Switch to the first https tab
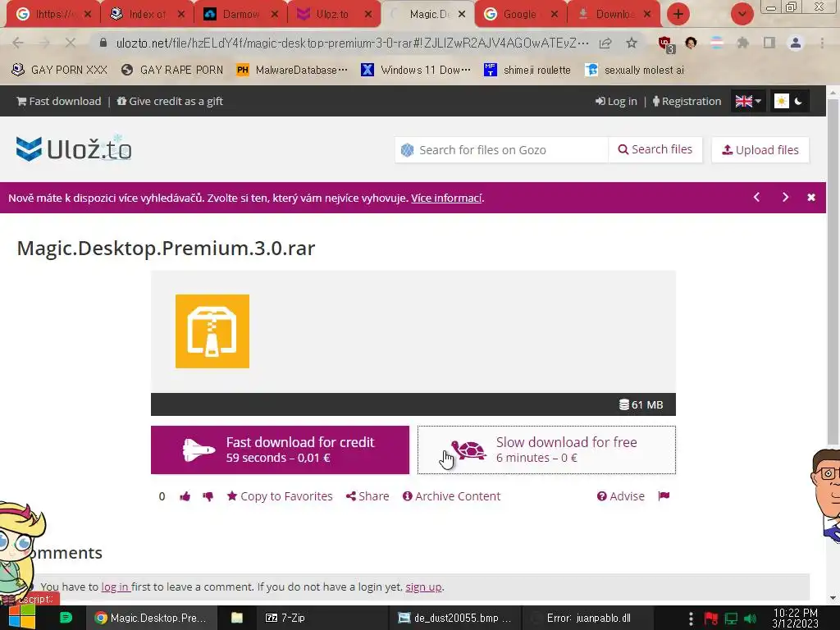 click(53, 14)
